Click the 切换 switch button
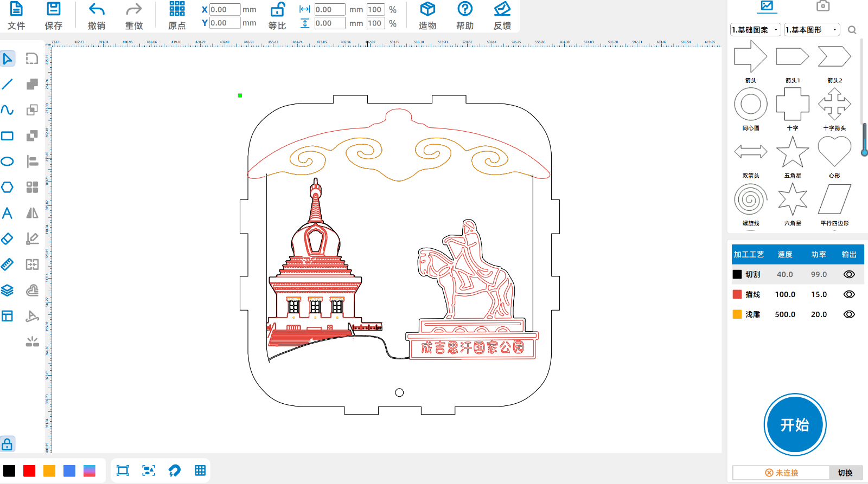Screen dimensions: 868x484 click(845, 473)
